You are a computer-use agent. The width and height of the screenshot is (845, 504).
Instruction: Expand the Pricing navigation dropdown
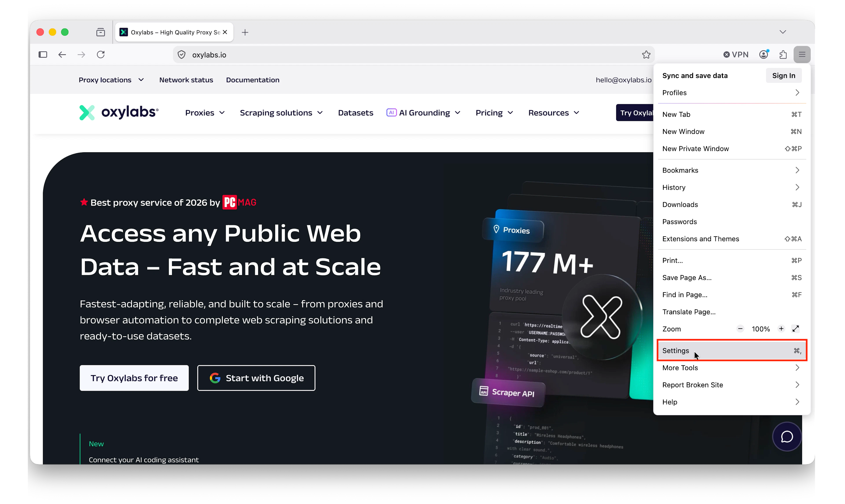[494, 112]
